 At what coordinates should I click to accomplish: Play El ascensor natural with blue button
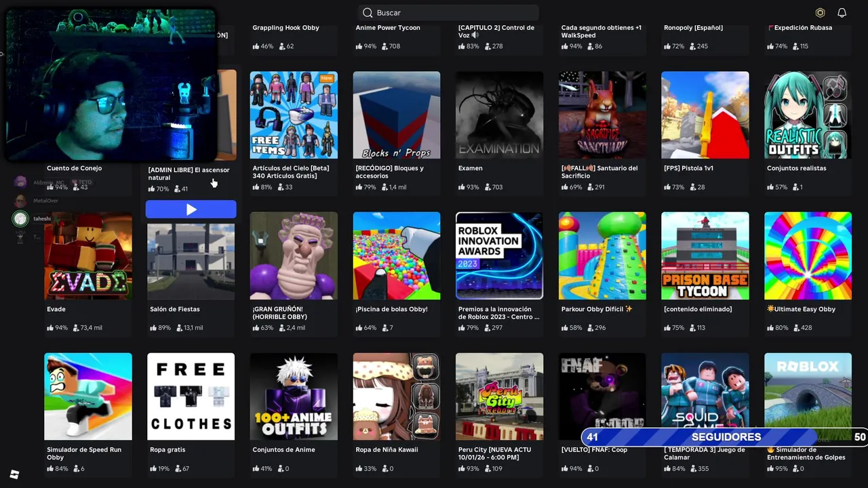pos(191,209)
